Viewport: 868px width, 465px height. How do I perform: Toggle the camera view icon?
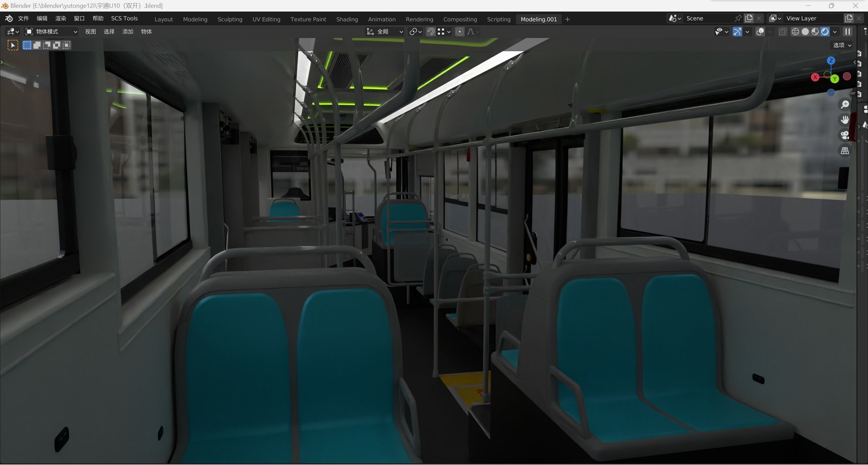pyautogui.click(x=845, y=135)
